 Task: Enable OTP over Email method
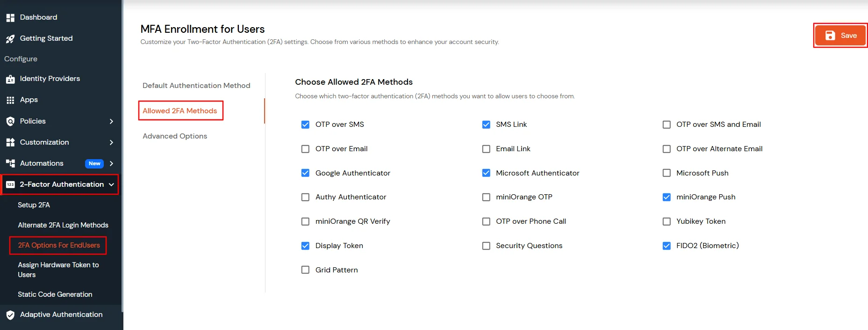pos(305,149)
